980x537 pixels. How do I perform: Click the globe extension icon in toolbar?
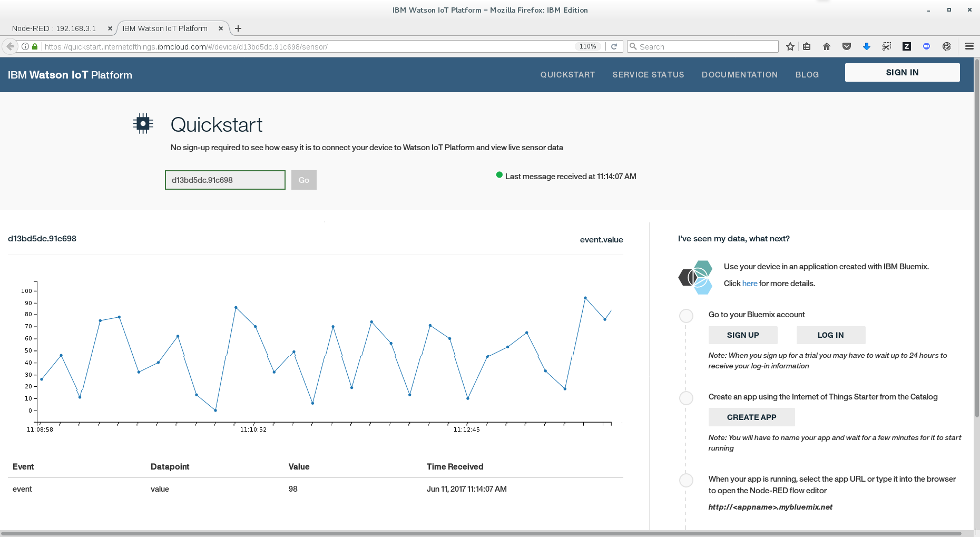pos(947,46)
